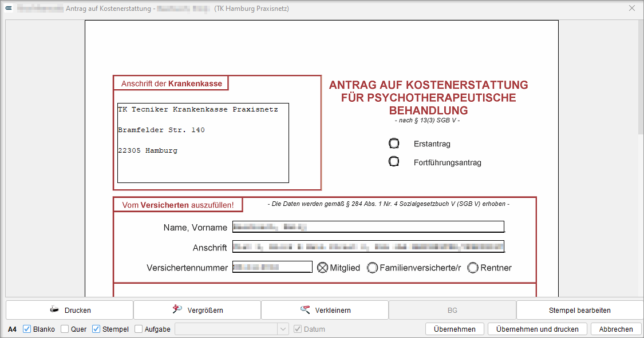This screenshot has height=338, width=644.
Task: Toggle the Mitglied option
Action: point(323,268)
